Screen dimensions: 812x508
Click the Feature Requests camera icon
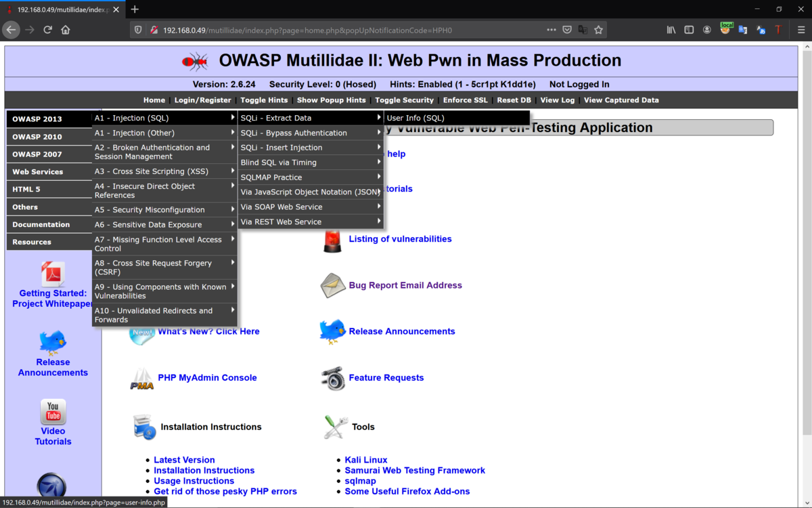pyautogui.click(x=333, y=379)
